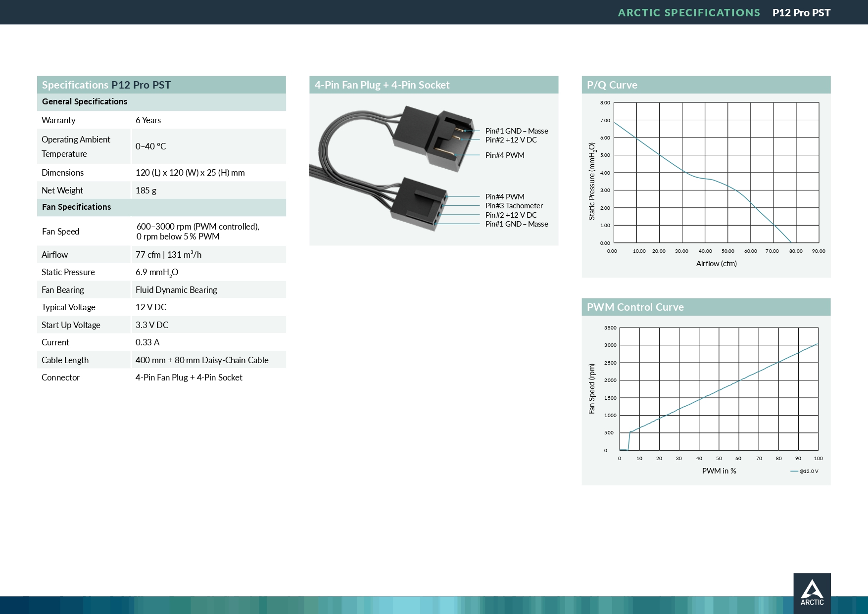Click the 'Fan Bearing' label

tap(62, 290)
